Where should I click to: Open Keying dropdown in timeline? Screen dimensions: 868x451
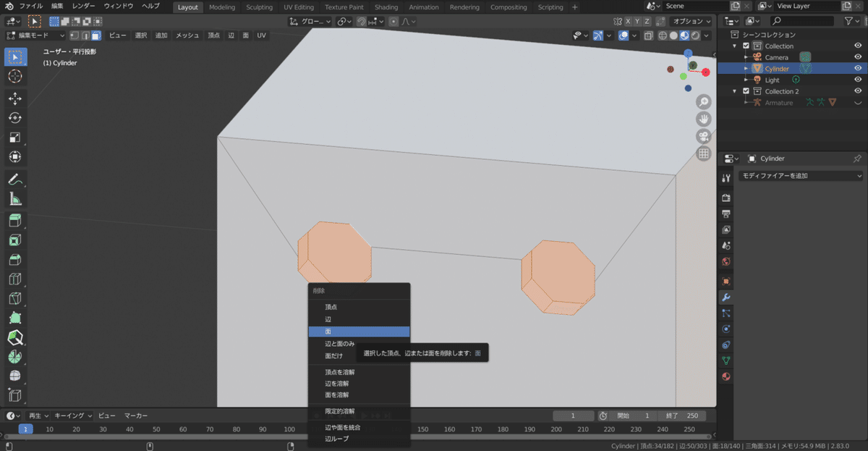75,416
